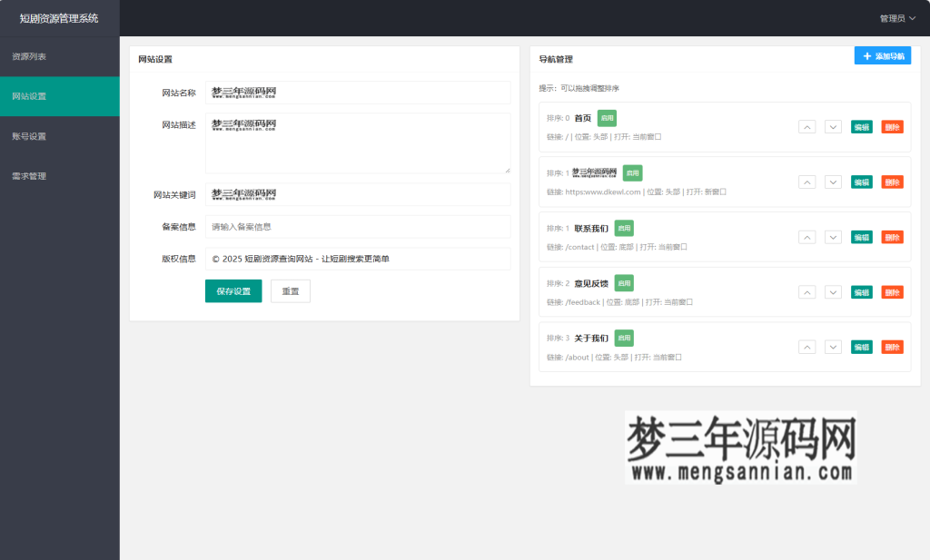Edit the 首页 navigation item
This screenshot has width=930, height=560.
point(861,127)
